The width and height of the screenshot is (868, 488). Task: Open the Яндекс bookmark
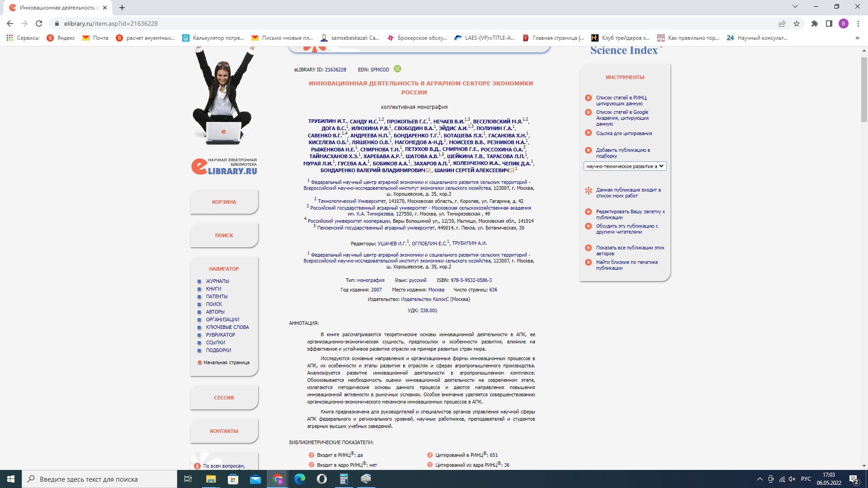tap(61, 38)
